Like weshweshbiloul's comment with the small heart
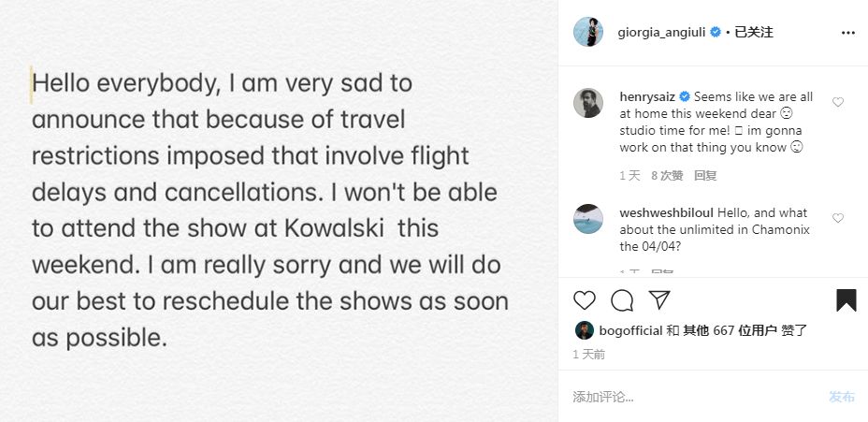 click(x=838, y=218)
